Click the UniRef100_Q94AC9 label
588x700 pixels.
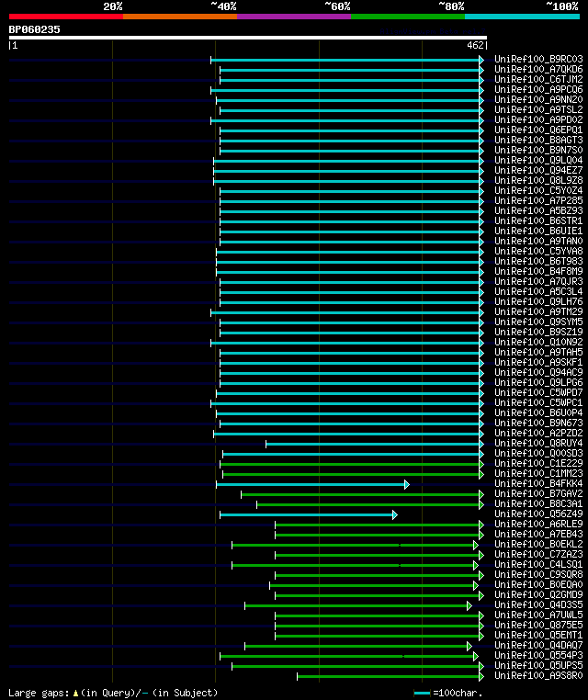[538, 372]
